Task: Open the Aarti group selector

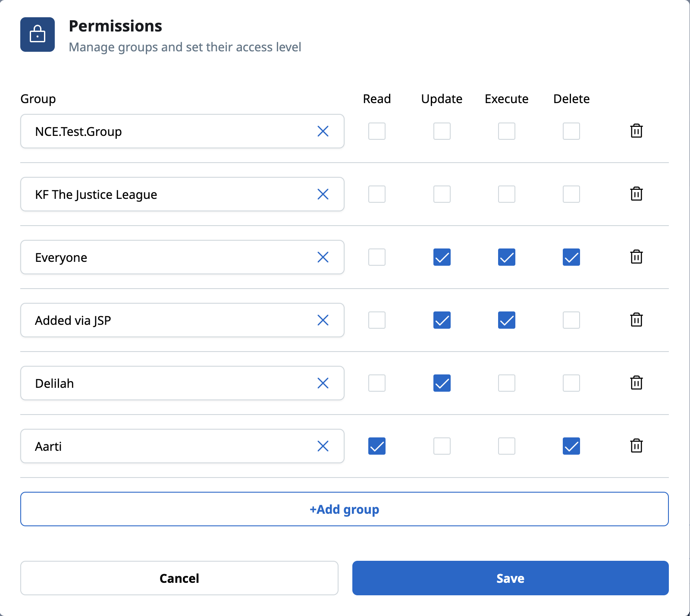Action: pyautogui.click(x=182, y=446)
